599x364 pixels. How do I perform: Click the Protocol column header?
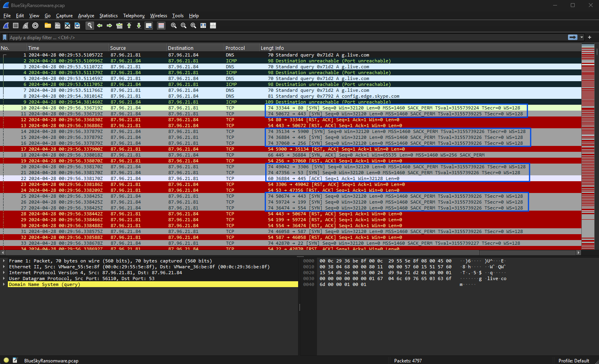(235, 48)
